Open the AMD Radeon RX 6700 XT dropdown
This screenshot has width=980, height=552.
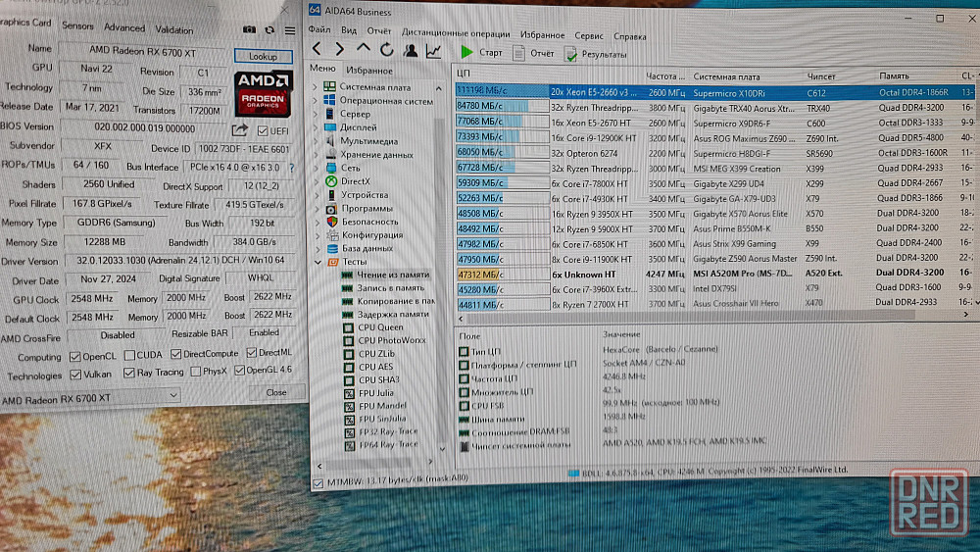point(172,397)
